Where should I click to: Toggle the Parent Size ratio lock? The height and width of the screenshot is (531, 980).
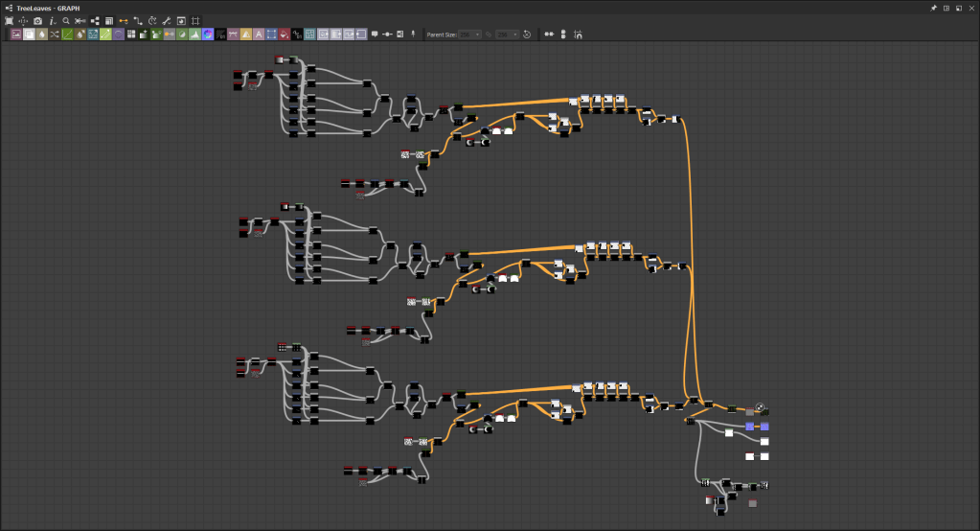(x=489, y=35)
